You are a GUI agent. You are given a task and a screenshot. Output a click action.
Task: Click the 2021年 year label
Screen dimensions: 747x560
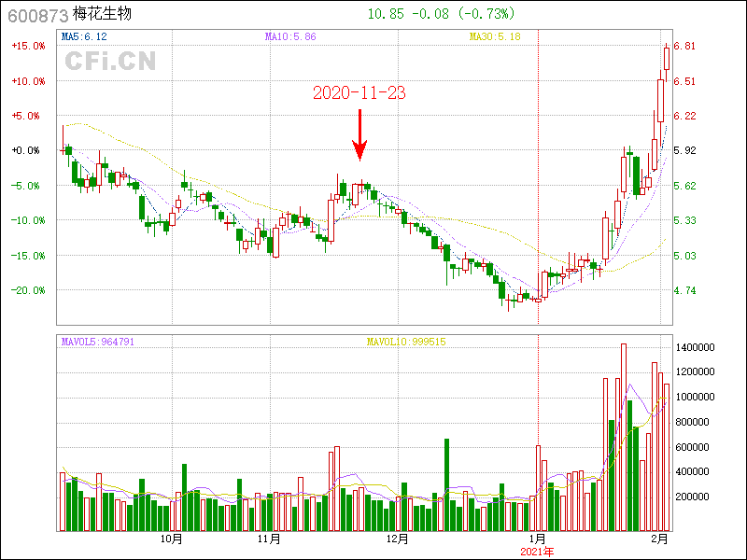[x=538, y=552]
